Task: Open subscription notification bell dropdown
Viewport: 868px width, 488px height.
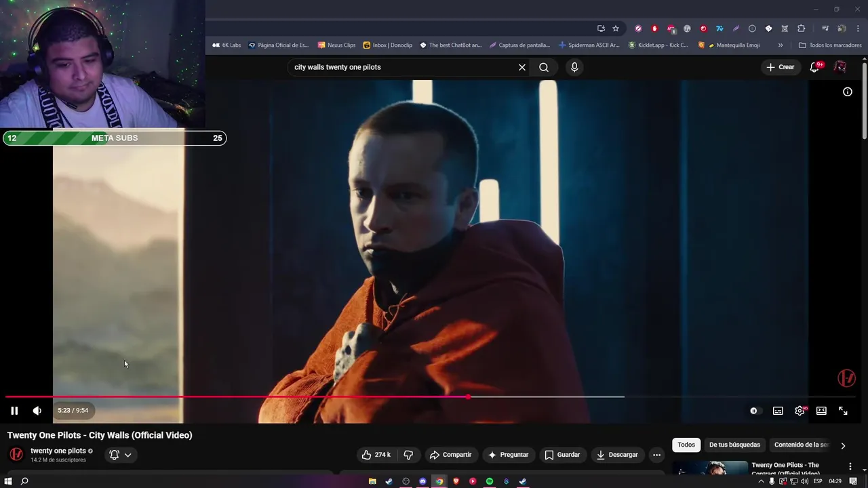Action: coord(121,455)
